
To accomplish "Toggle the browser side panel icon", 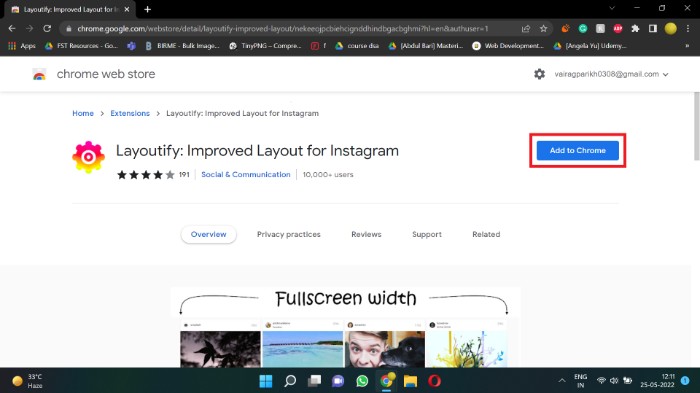I will tap(653, 29).
